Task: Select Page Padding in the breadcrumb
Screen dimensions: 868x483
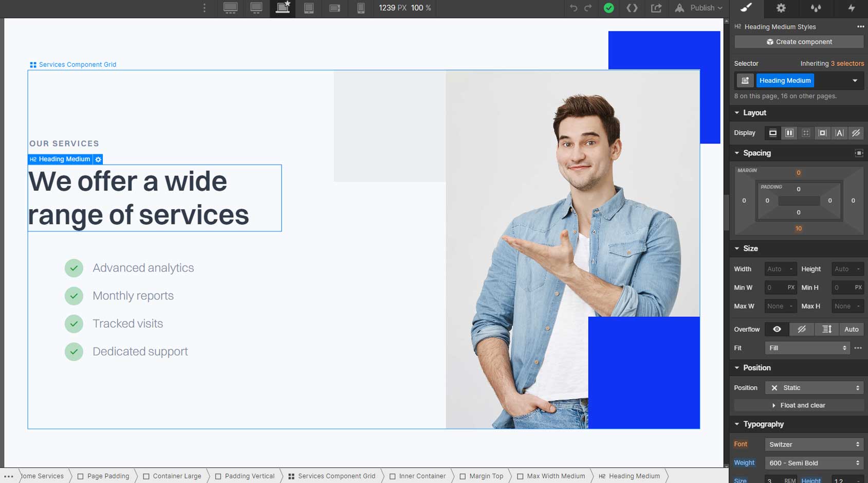Action: [x=107, y=476]
